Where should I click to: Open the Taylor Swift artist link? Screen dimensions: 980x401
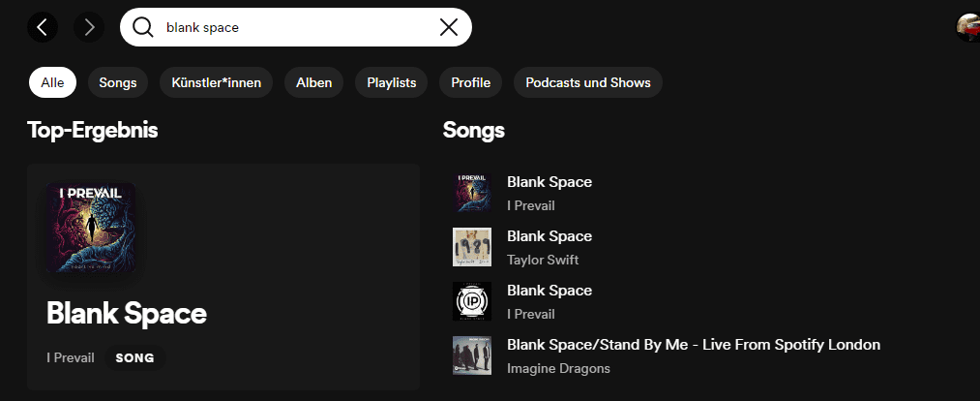(x=543, y=260)
